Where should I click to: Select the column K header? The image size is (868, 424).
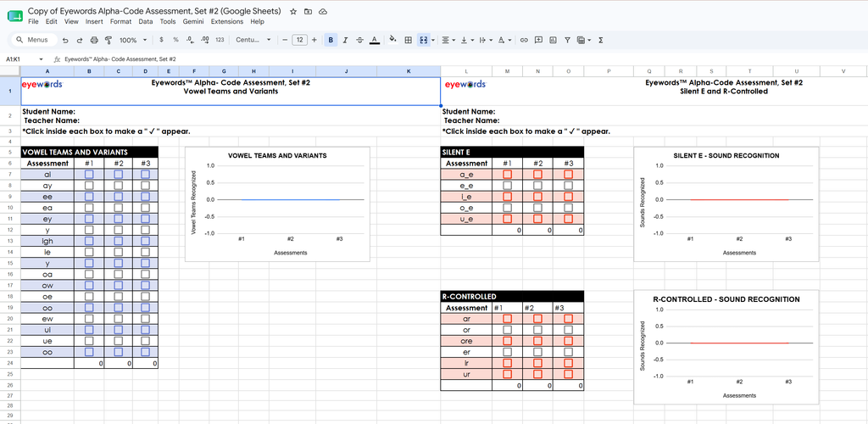[409, 71]
